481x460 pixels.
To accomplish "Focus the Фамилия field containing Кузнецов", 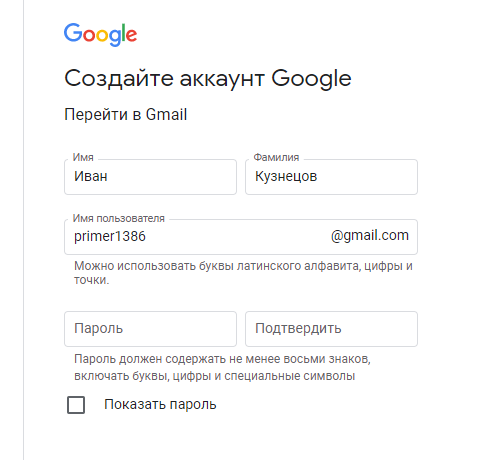I will tap(331, 177).
